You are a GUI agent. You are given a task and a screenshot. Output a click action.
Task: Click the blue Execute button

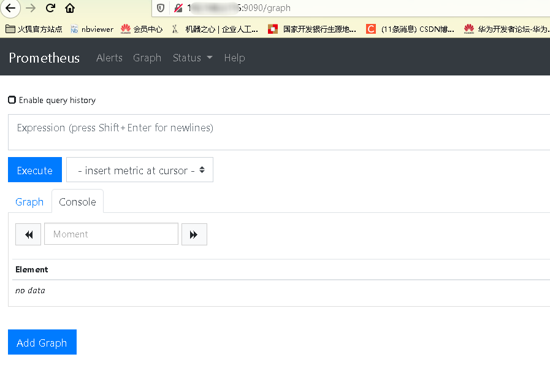(x=35, y=170)
